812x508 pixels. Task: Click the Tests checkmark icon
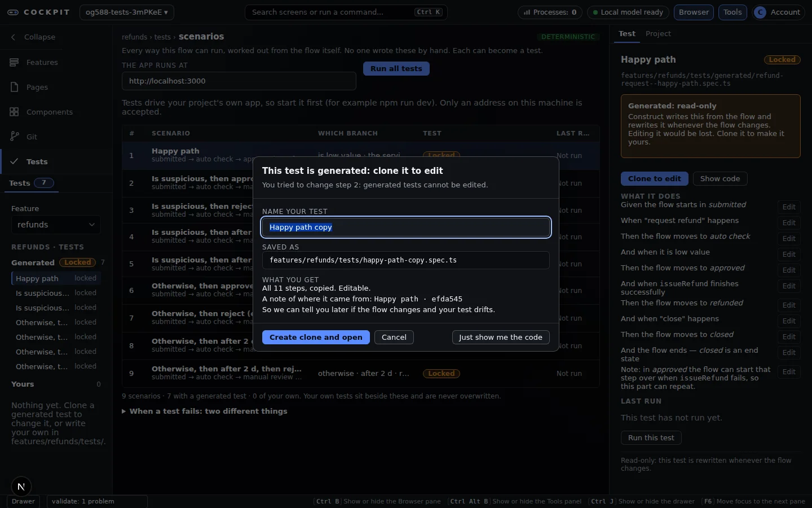pos(14,161)
